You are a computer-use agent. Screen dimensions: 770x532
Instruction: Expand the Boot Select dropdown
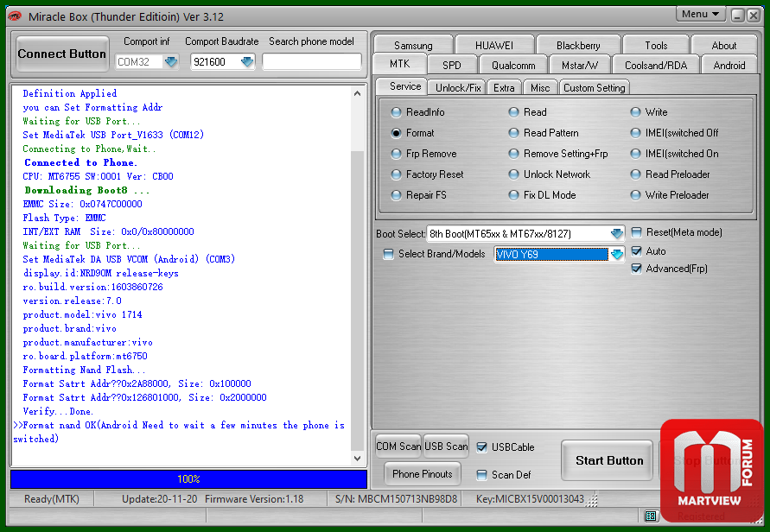[617, 234]
